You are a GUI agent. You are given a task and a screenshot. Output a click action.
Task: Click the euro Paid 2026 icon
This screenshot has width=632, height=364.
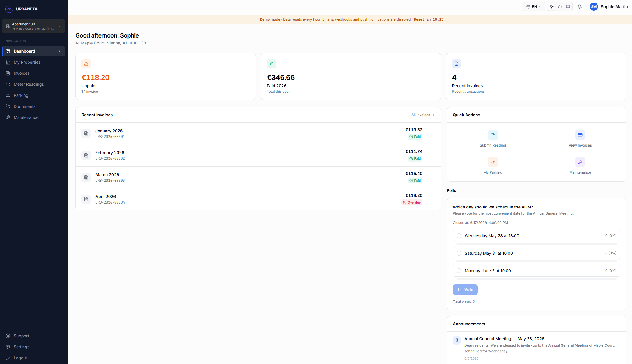(271, 64)
